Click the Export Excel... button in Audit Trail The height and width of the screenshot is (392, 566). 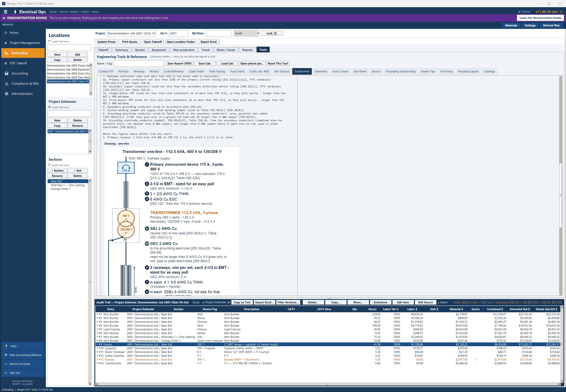coord(264,302)
